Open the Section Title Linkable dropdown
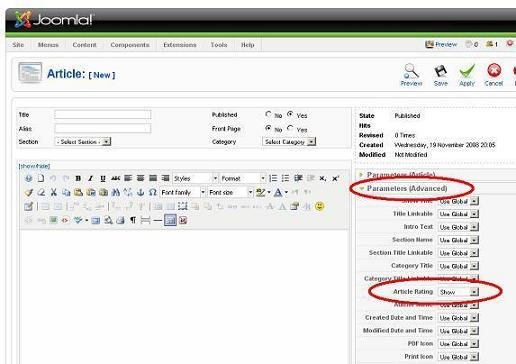516x364 pixels. pyautogui.click(x=458, y=253)
